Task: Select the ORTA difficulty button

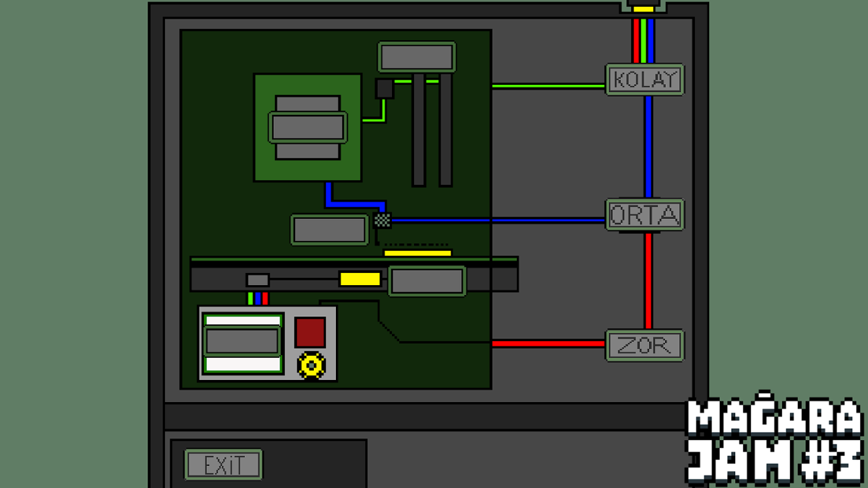Action: (x=645, y=215)
